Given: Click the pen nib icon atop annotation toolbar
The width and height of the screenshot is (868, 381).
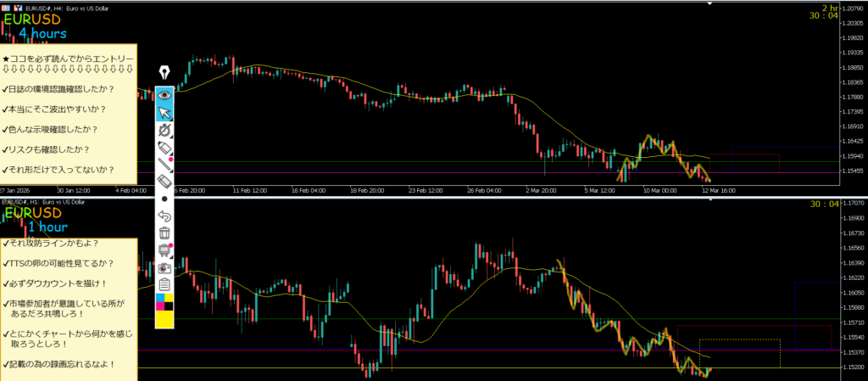Looking at the screenshot, I should (164, 74).
